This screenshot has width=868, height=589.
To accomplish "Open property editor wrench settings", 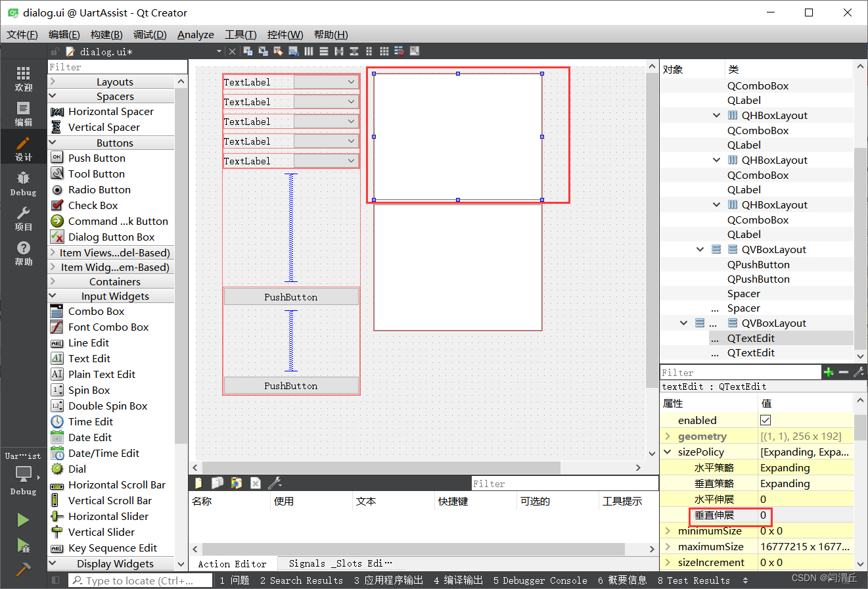I will [x=858, y=373].
